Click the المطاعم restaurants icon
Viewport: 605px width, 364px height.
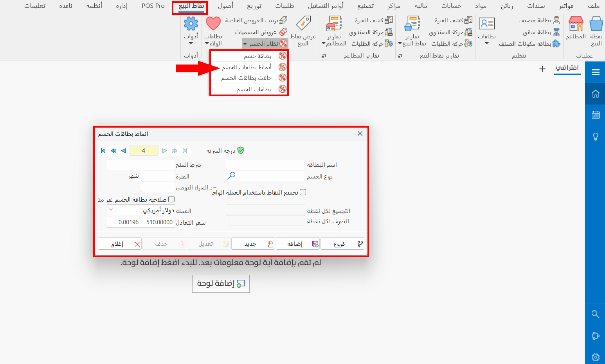[x=575, y=29]
